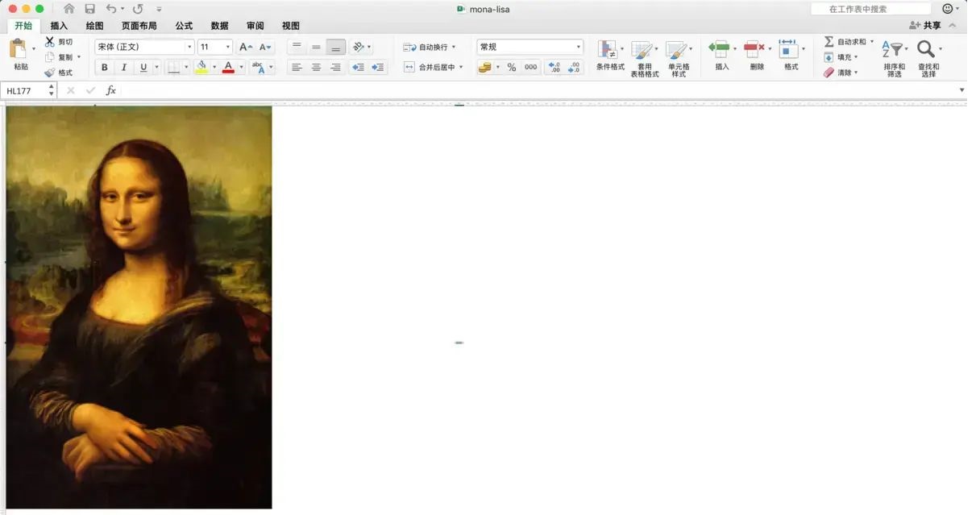Click the Sort and Filter (排序和筛选) icon
This screenshot has width=980, height=515.
click(891, 49)
